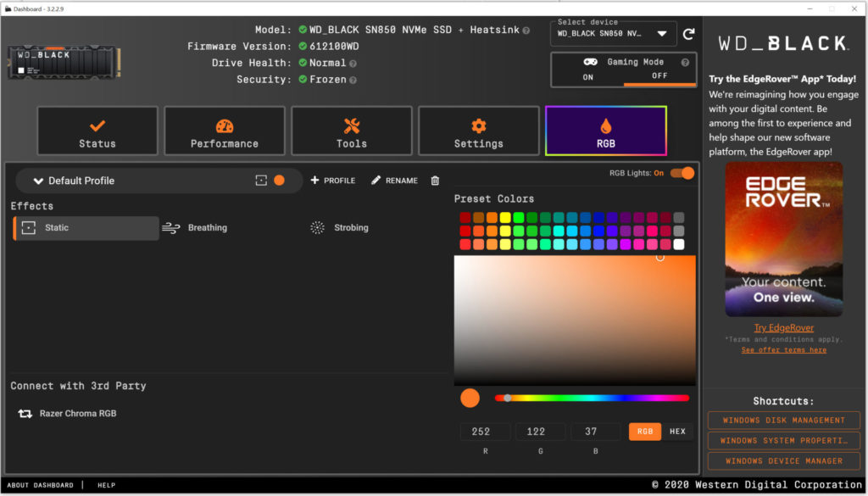The width and height of the screenshot is (868, 496).
Task: Click the orange color dot in Default Profile bar
Action: [279, 181]
